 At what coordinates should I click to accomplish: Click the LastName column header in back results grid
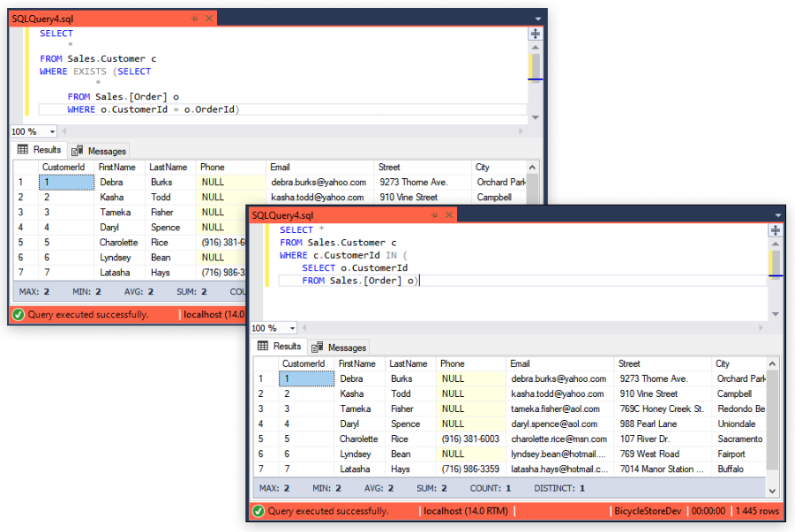[x=168, y=167]
